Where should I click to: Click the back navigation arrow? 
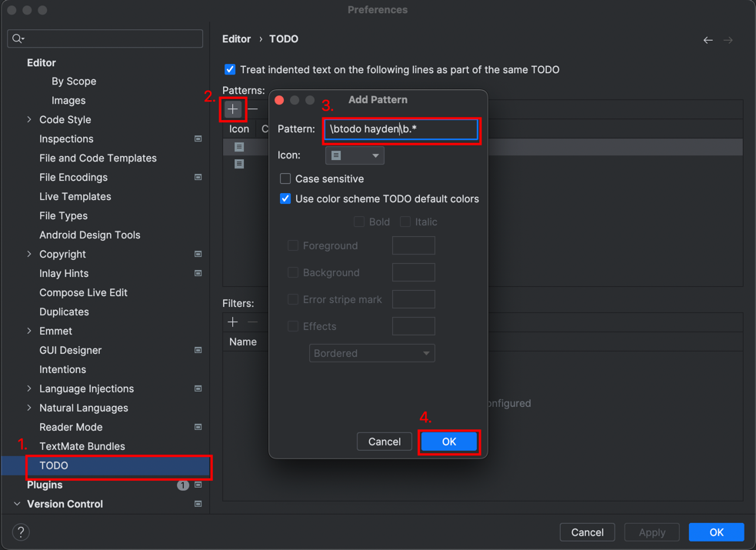click(708, 40)
